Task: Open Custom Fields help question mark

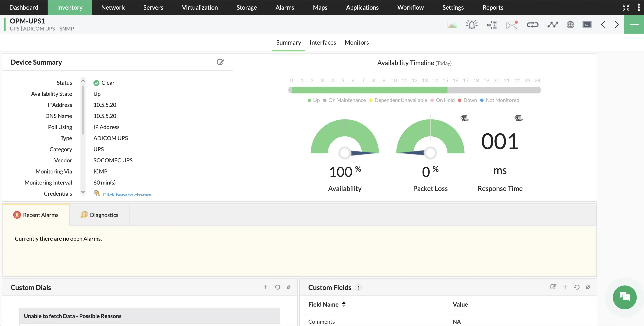Action: (358, 288)
